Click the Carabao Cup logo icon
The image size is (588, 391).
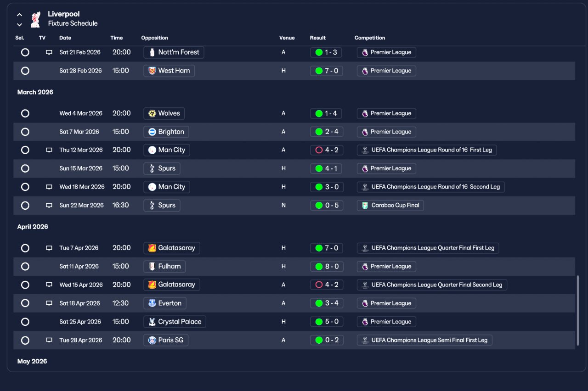365,205
